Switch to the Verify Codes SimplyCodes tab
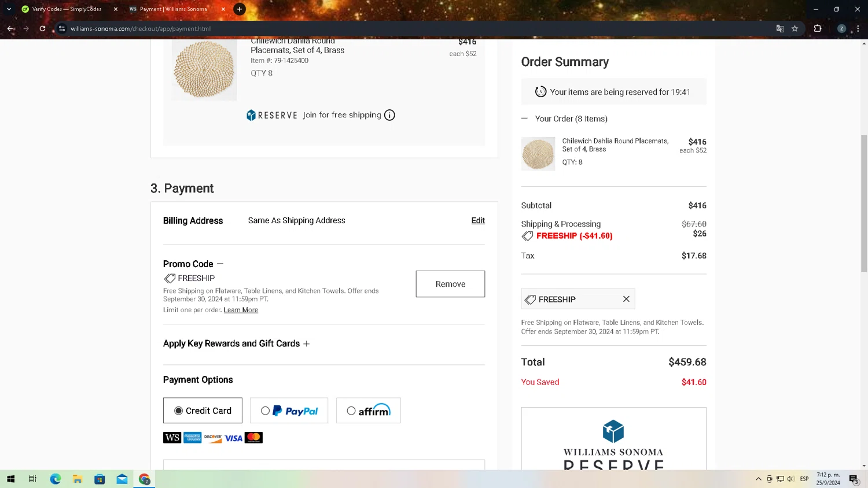The width and height of the screenshot is (868, 488). [67, 9]
